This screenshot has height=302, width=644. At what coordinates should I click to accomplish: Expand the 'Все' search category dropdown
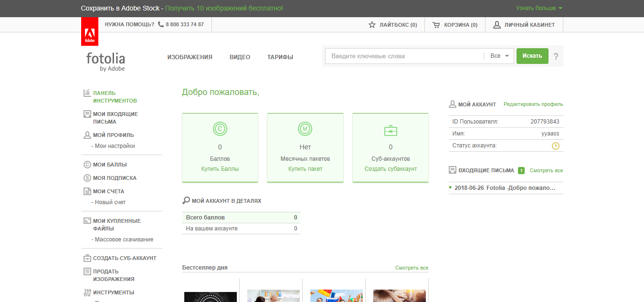point(500,56)
